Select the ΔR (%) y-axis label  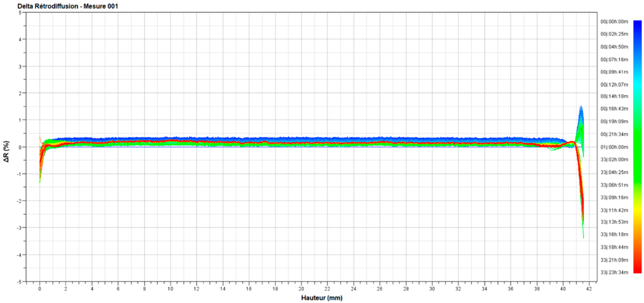click(x=7, y=151)
